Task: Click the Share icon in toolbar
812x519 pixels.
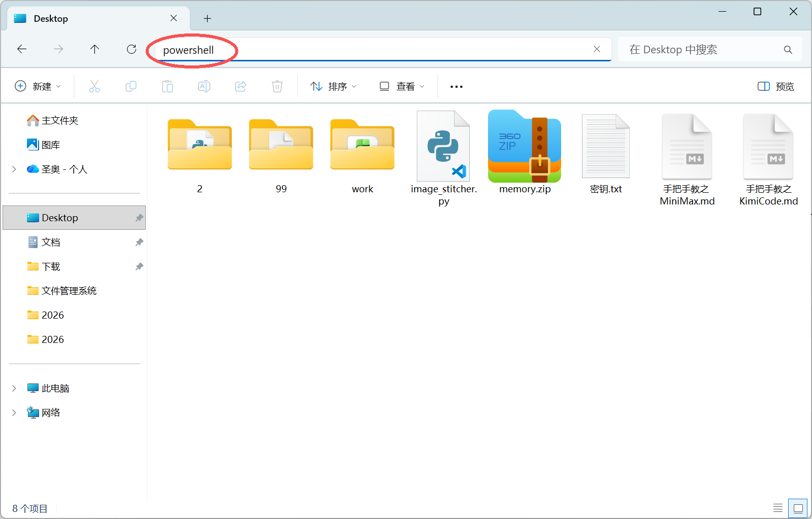Action: tap(241, 86)
